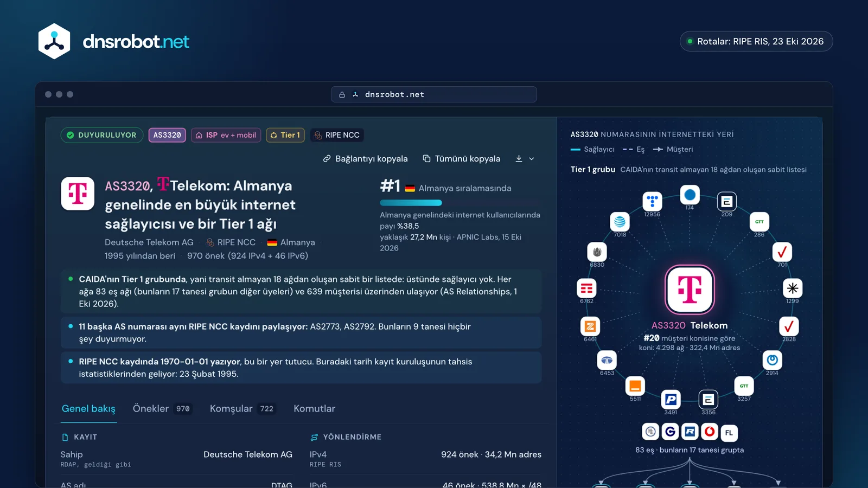Viewport: 868px width, 488px height.
Task: Click the #20 müşteri konisine göre text
Action: 690,338
